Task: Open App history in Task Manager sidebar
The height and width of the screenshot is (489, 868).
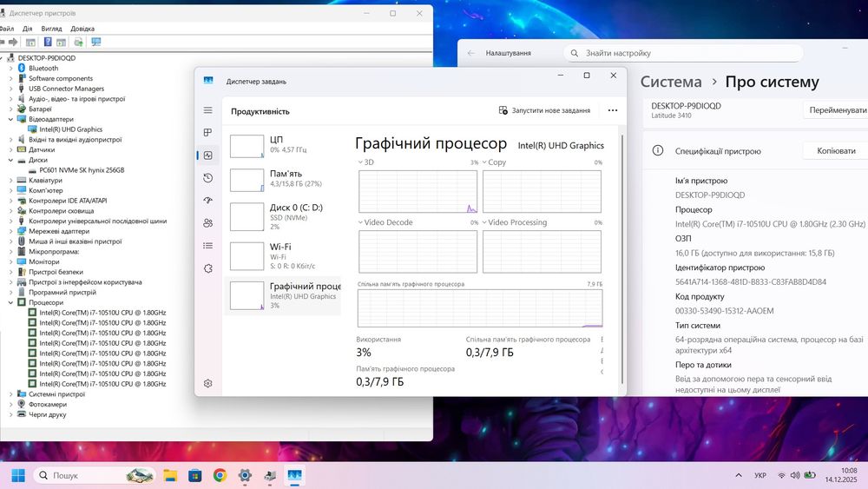Action: (207, 178)
